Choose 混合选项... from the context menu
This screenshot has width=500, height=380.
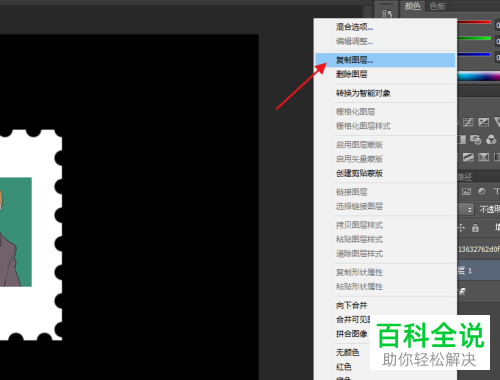(385, 27)
